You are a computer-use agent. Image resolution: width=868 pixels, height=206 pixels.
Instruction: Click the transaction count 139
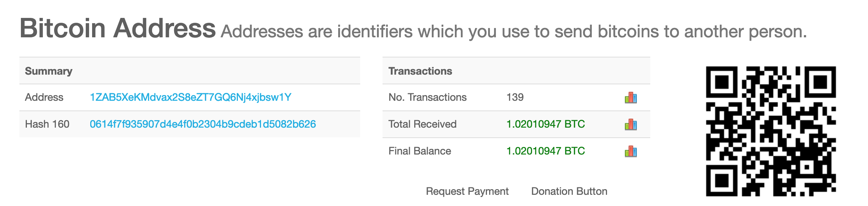[x=515, y=97]
